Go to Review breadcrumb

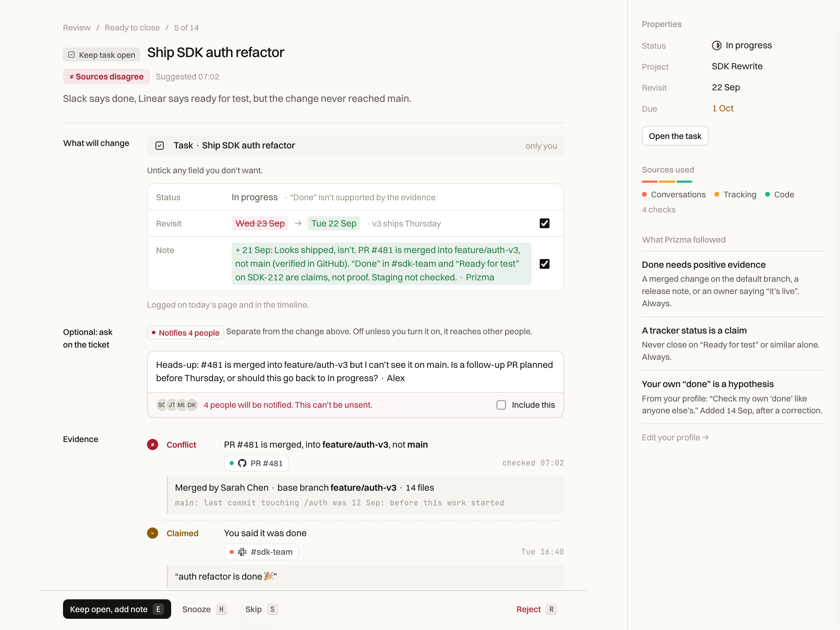coord(77,28)
